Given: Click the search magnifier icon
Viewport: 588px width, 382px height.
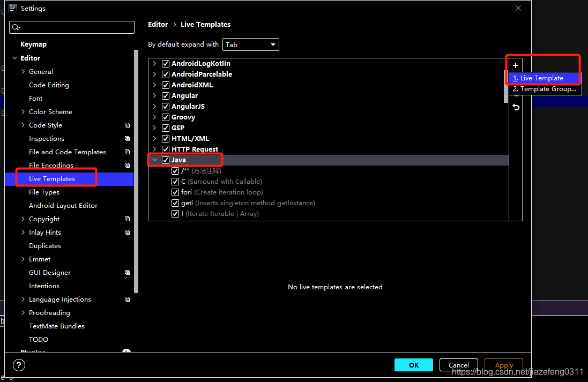Looking at the screenshot, I should click(x=16, y=27).
